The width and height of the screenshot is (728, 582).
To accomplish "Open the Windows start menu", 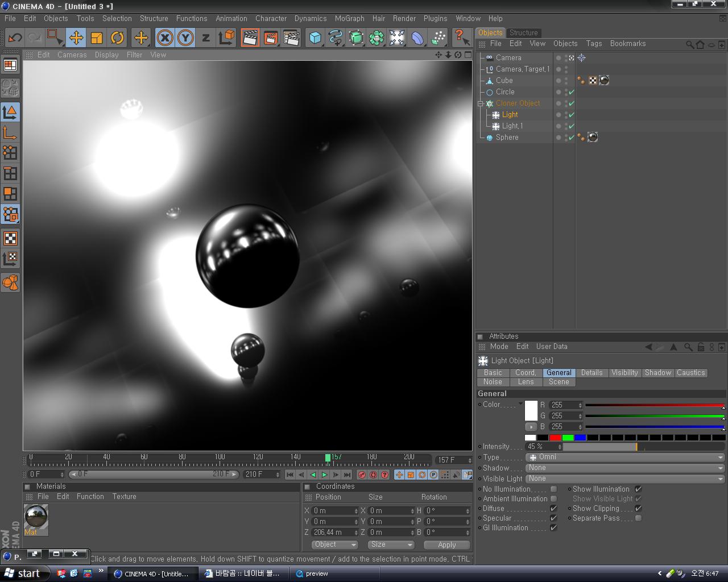I will [x=25, y=573].
